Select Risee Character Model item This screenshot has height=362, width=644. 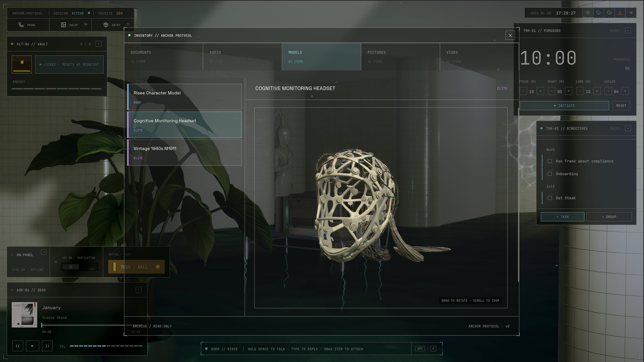tap(184, 97)
